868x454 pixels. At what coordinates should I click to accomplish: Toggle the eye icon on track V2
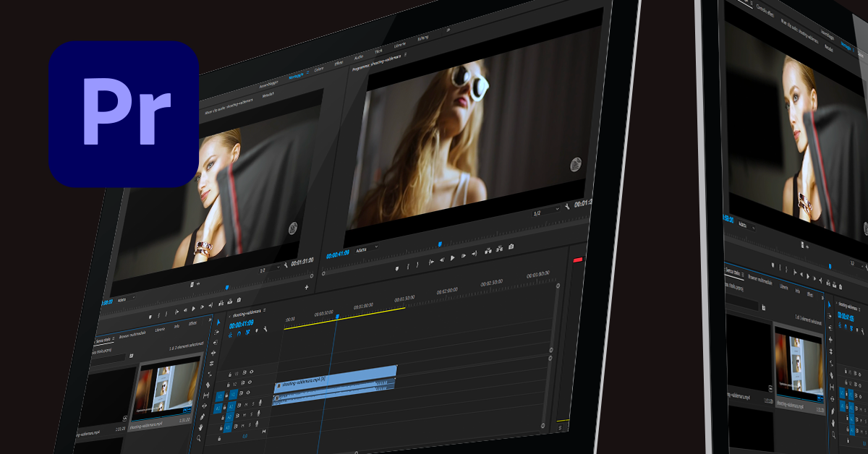[250, 381]
